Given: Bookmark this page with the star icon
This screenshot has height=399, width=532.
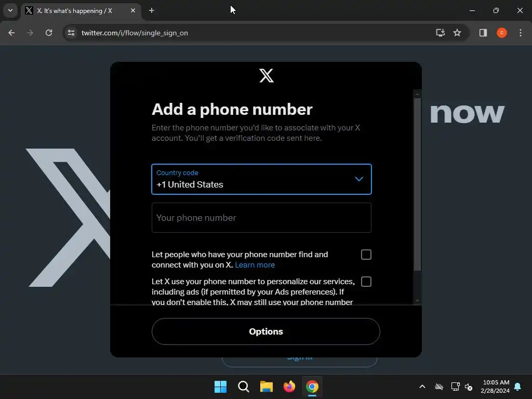Looking at the screenshot, I should pyautogui.click(x=457, y=33).
